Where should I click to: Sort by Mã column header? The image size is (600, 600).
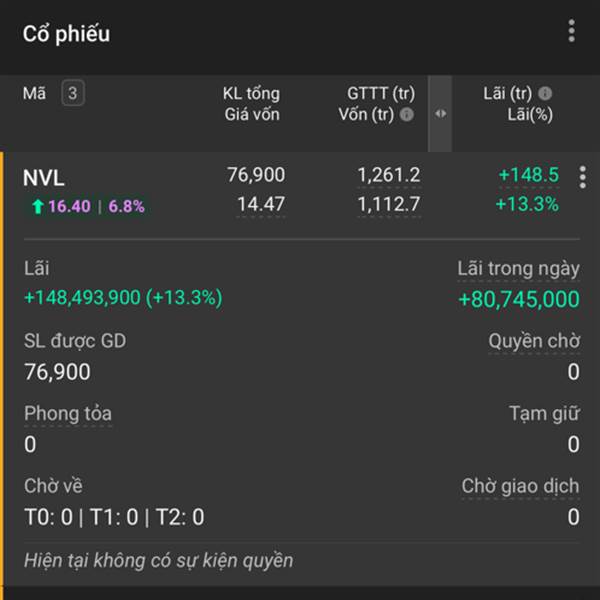34,93
